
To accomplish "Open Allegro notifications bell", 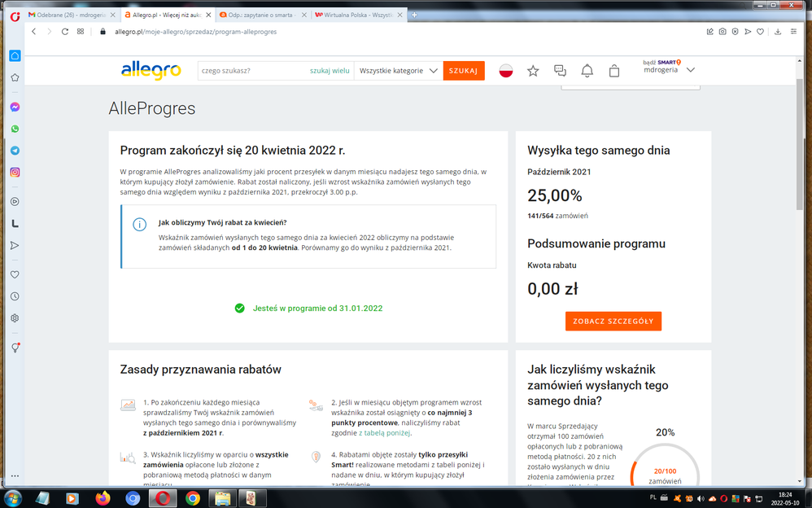I will tap(587, 71).
